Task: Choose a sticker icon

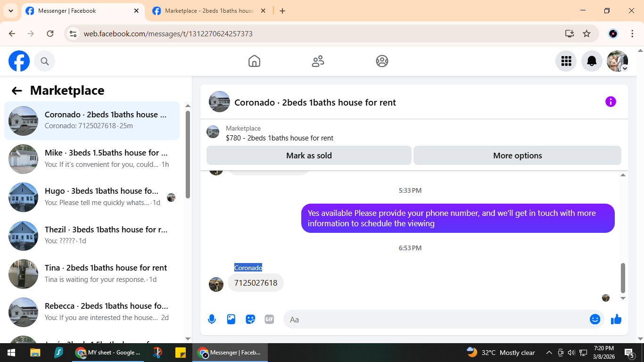Action: (x=250, y=320)
